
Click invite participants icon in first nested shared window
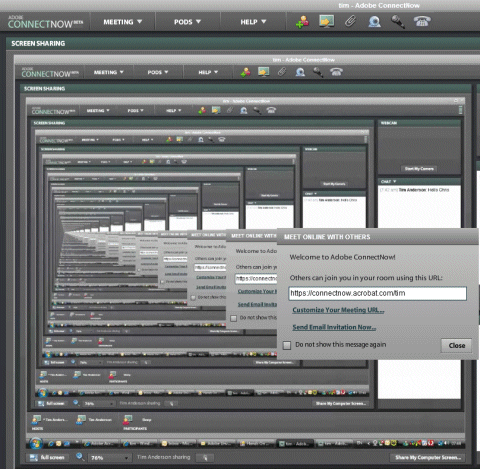click(246, 72)
